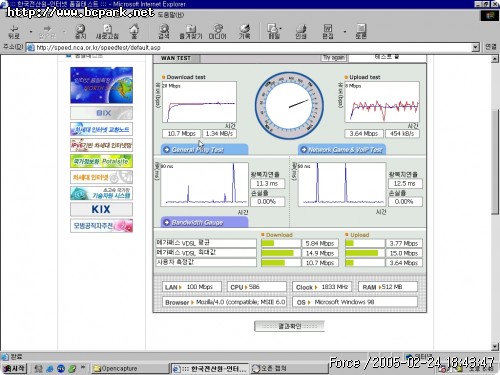Expand the Bandwidth Gauge section
The image size is (500, 375).
(x=204, y=222)
